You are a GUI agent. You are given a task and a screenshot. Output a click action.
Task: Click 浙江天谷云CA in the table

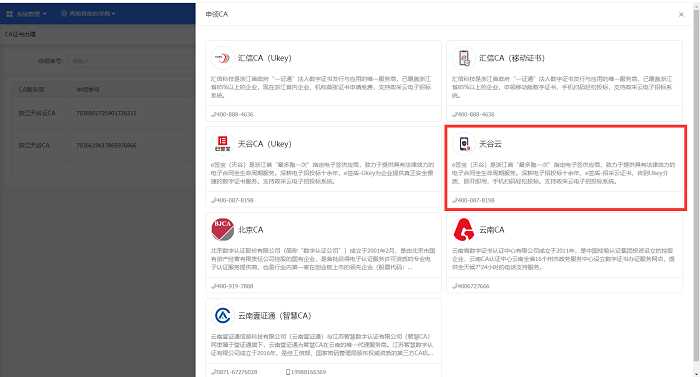pyautogui.click(x=37, y=113)
